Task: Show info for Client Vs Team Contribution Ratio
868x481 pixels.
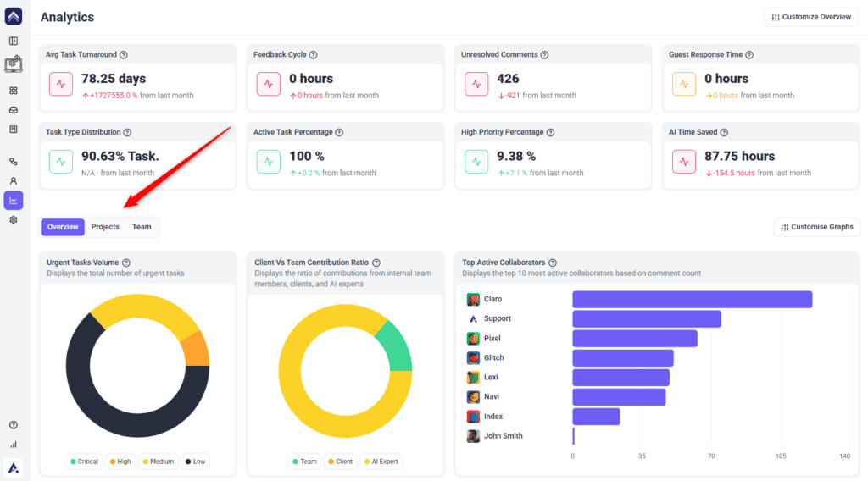Action: (x=376, y=263)
